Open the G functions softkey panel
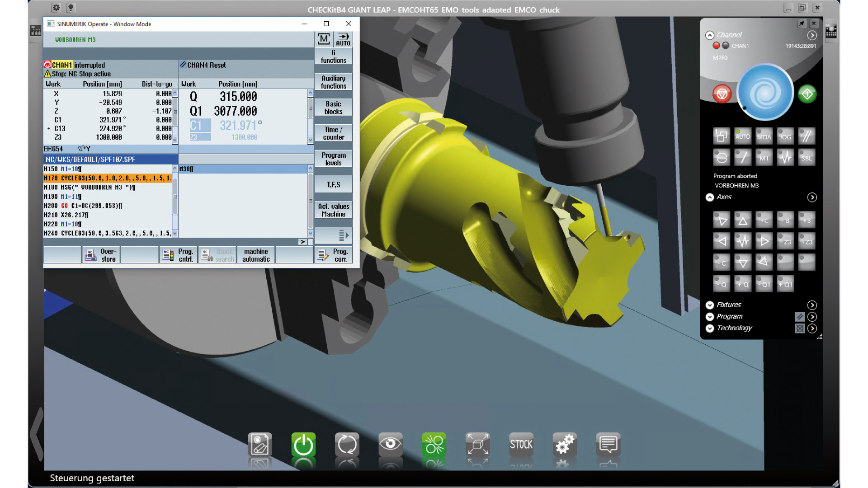 click(x=333, y=56)
